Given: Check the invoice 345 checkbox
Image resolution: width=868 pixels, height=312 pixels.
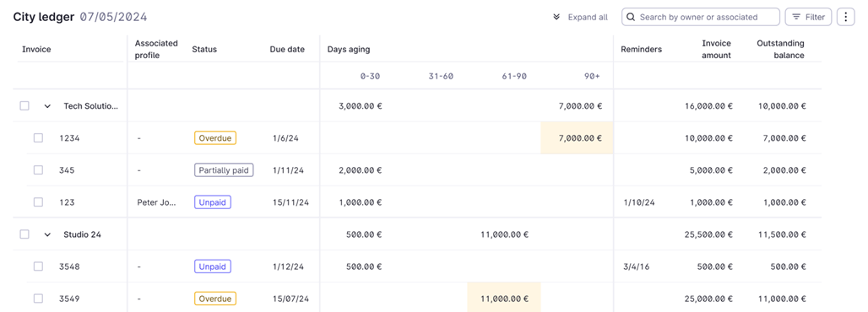Looking at the screenshot, I should pyautogui.click(x=38, y=169).
